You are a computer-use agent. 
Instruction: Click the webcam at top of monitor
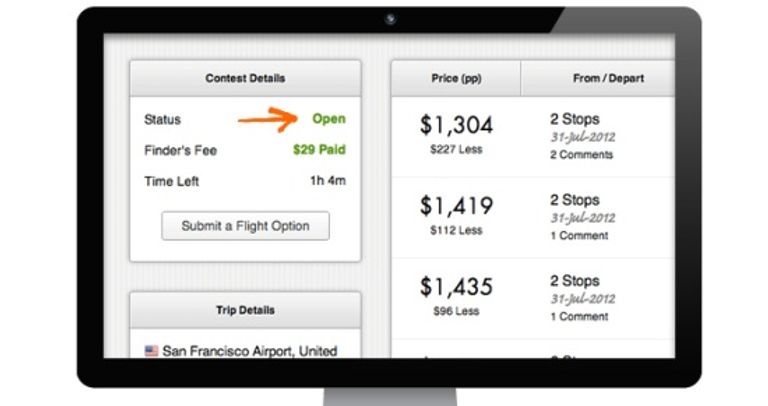tap(390, 19)
